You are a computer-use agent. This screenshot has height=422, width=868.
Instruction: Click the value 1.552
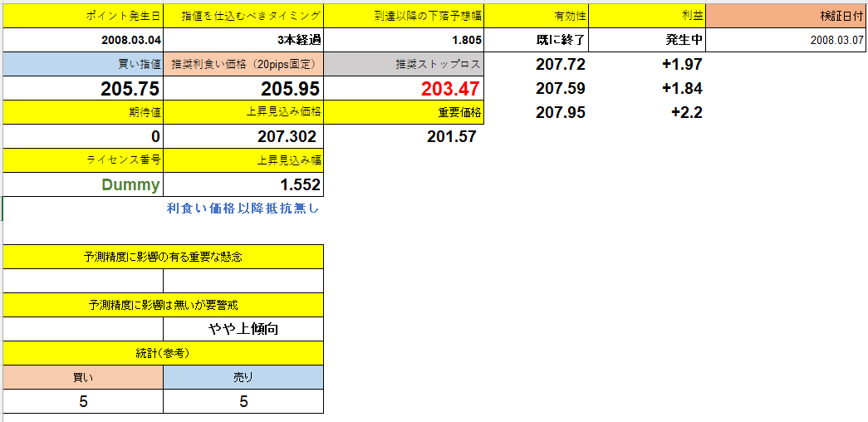[x=243, y=184]
